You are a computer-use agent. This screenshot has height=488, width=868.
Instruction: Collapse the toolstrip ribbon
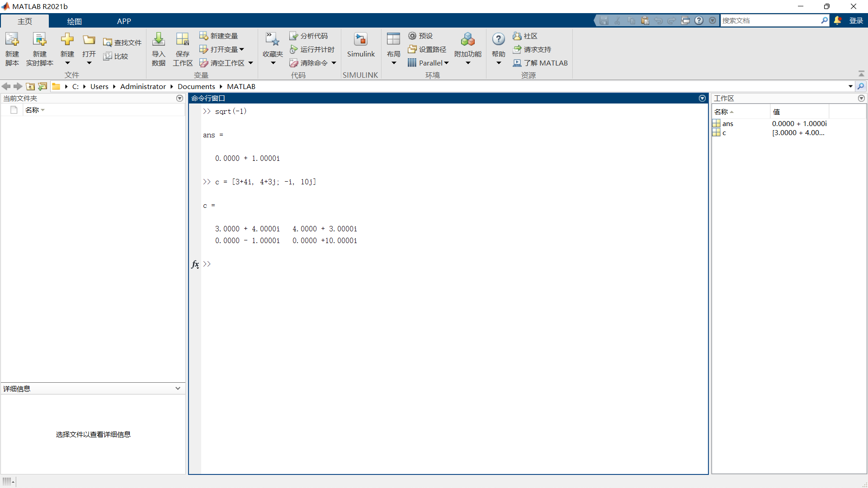coord(861,74)
